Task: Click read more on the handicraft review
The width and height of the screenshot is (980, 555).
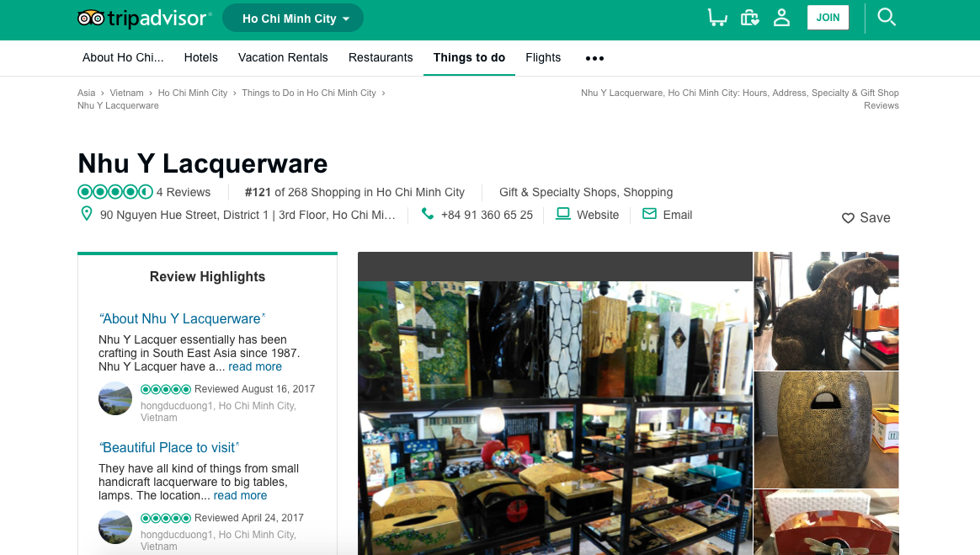Action: (240, 495)
